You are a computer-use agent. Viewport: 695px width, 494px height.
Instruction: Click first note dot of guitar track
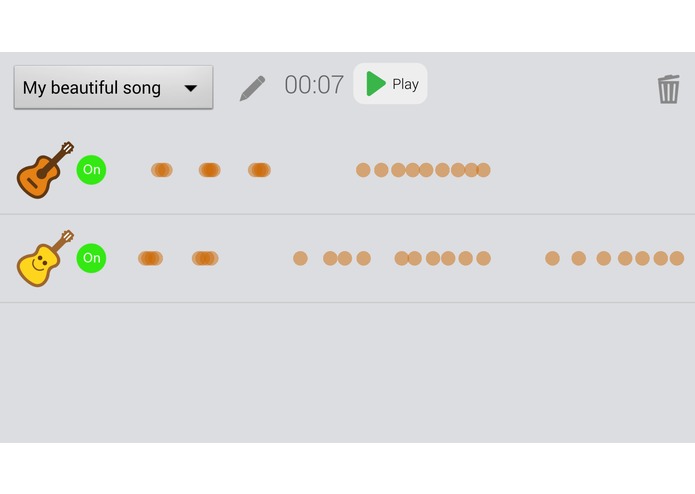click(x=363, y=170)
